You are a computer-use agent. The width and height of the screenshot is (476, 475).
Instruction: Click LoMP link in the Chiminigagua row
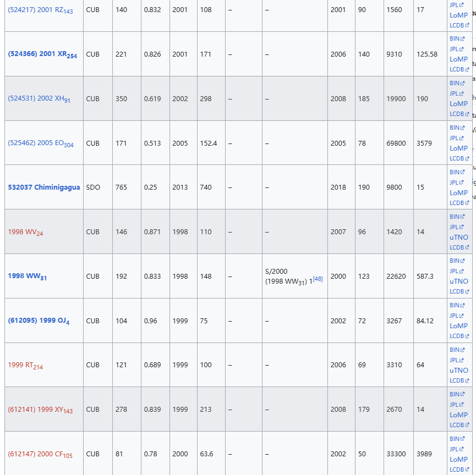coord(458,193)
